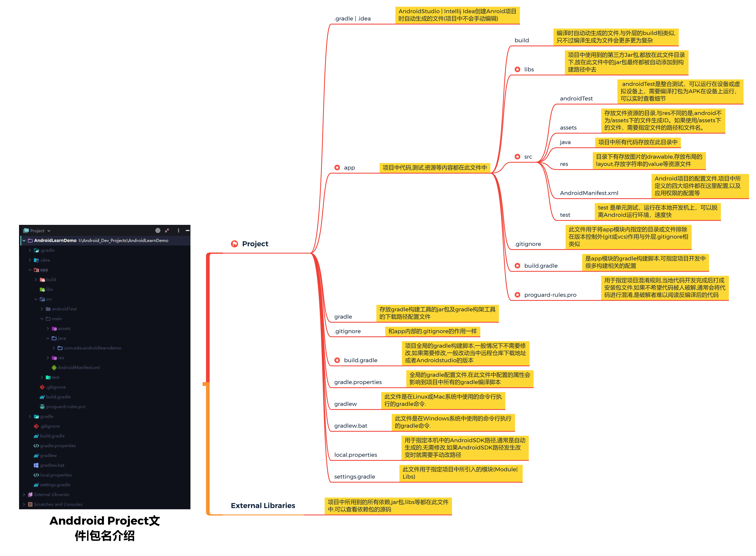Click the 'test' mind-map node label under src
The height and width of the screenshot is (556, 756).
(565, 215)
